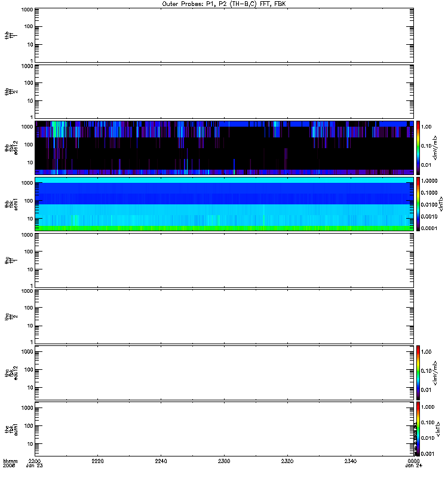The image size is (448, 478).
Task: Click the 'thb fff 1' panel label
Action: click(11, 35)
